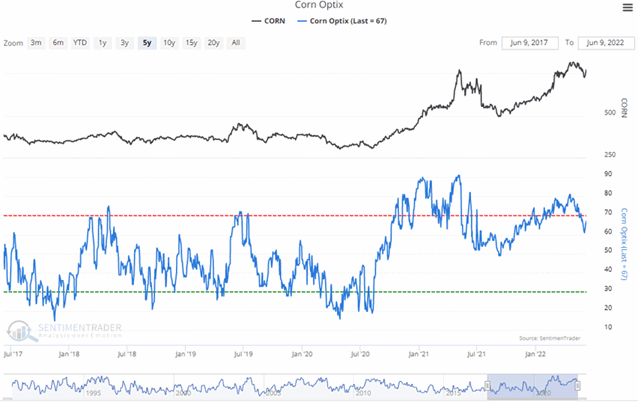Screen dimensions: 638x402
Task: Choose the 3y zoom option
Action: (x=124, y=43)
